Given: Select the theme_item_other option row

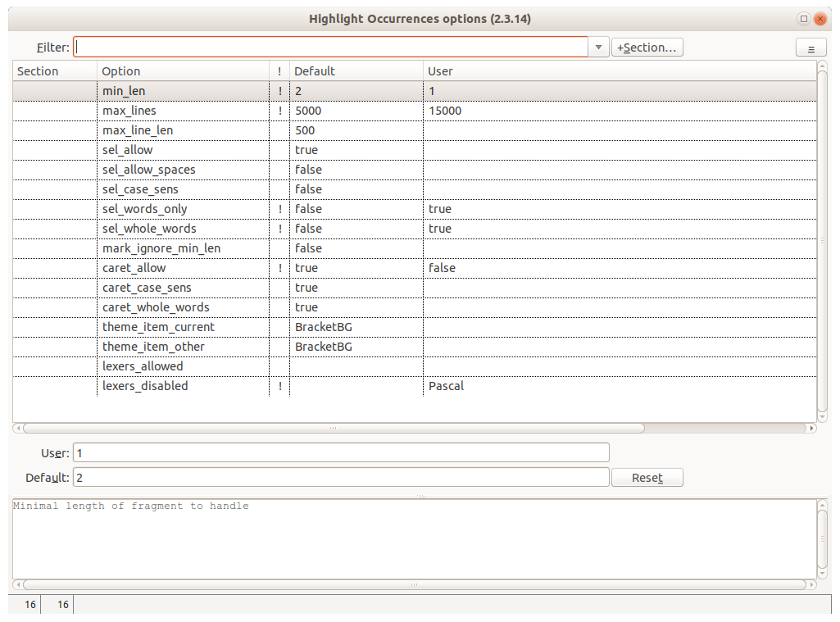Looking at the screenshot, I should (415, 347).
